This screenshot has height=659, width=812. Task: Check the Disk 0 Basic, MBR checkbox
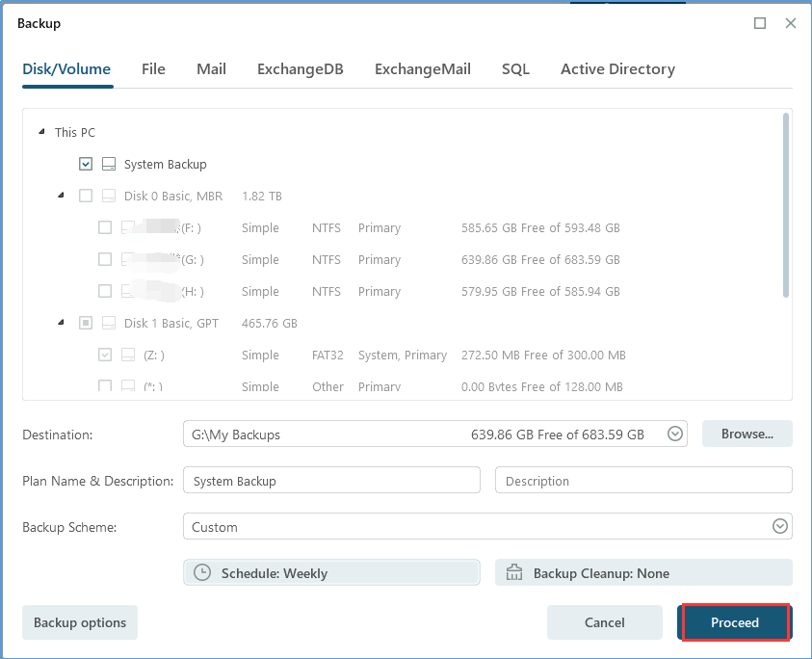click(86, 196)
